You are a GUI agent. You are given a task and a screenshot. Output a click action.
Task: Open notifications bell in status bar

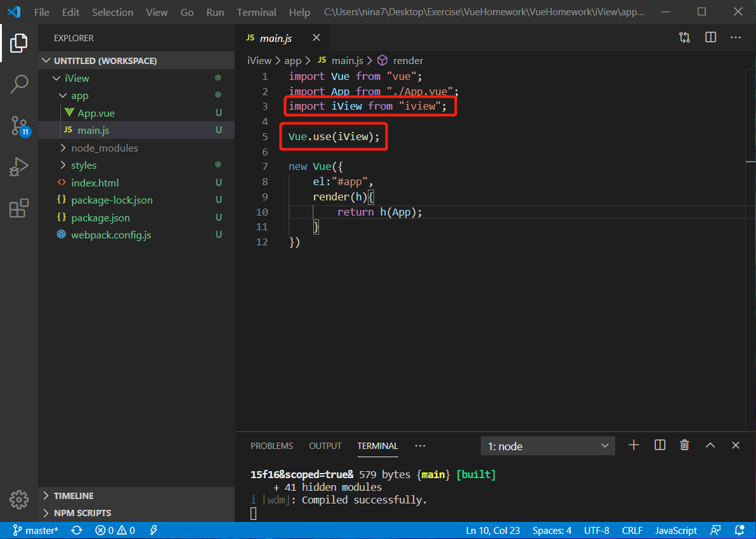pyautogui.click(x=740, y=530)
